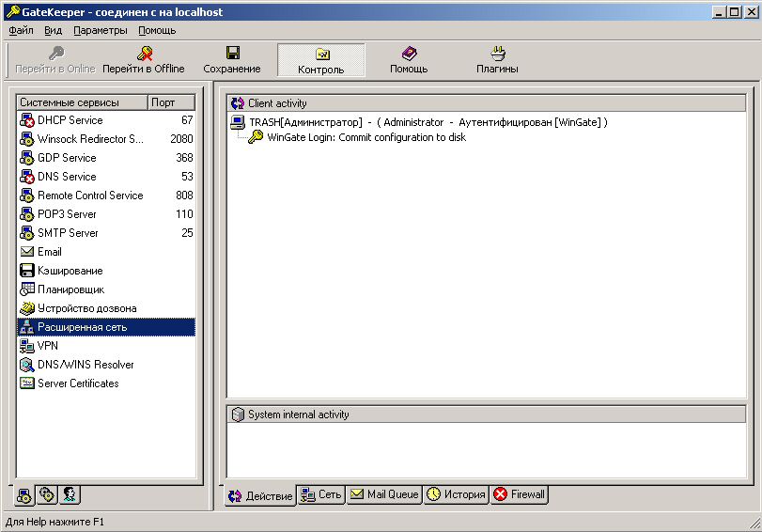762x532 pixels.
Task: Click the DNS/WINS Resolver icon
Action: click(x=26, y=365)
